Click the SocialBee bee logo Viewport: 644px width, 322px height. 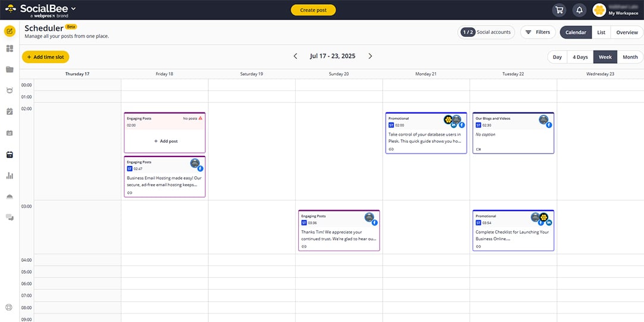11,8
